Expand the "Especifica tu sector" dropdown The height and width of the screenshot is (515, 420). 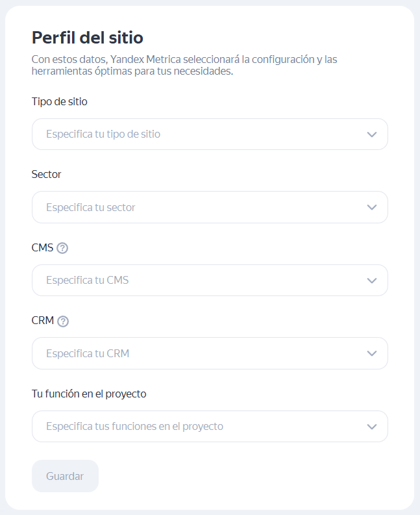tap(195, 207)
